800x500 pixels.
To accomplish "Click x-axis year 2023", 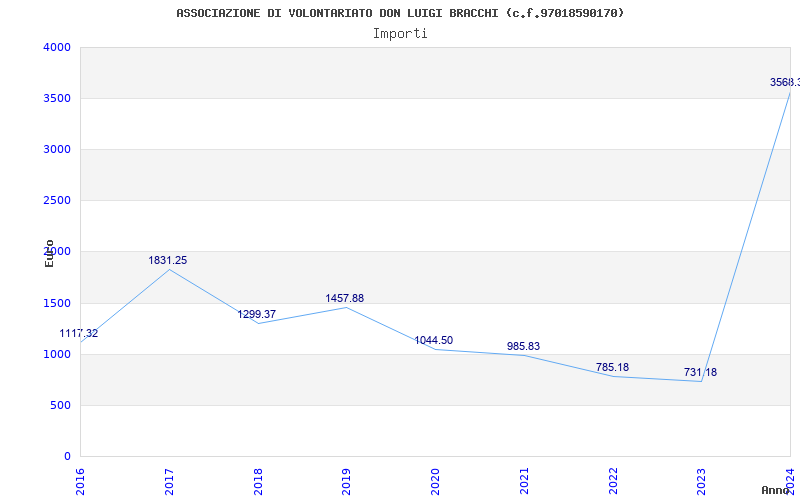I will [702, 481].
